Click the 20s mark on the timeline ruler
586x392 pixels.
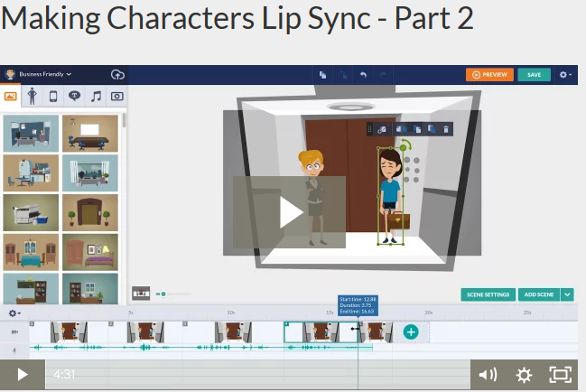(x=428, y=313)
